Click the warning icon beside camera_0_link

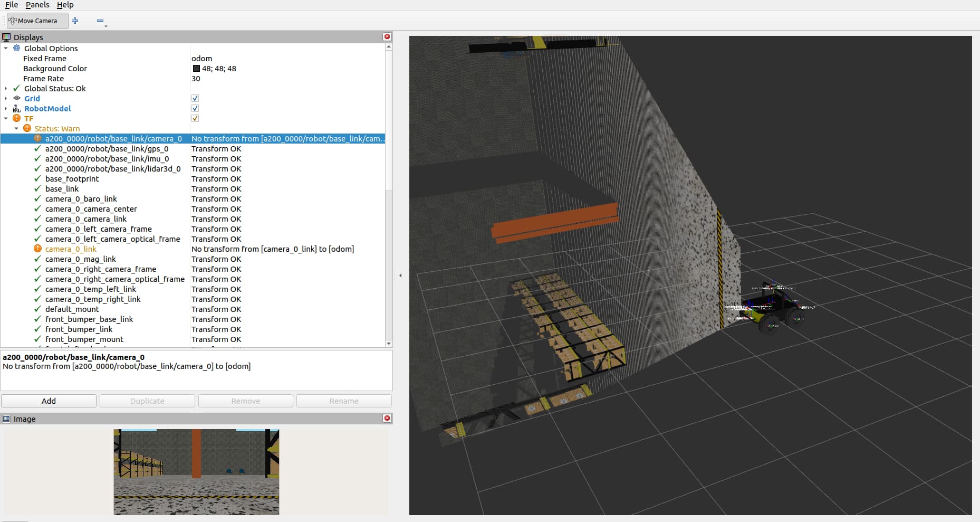click(37, 249)
